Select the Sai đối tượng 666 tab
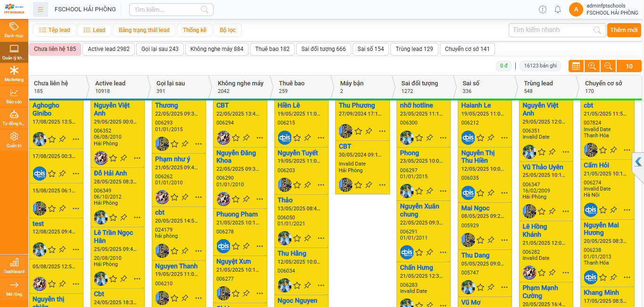 (x=323, y=49)
